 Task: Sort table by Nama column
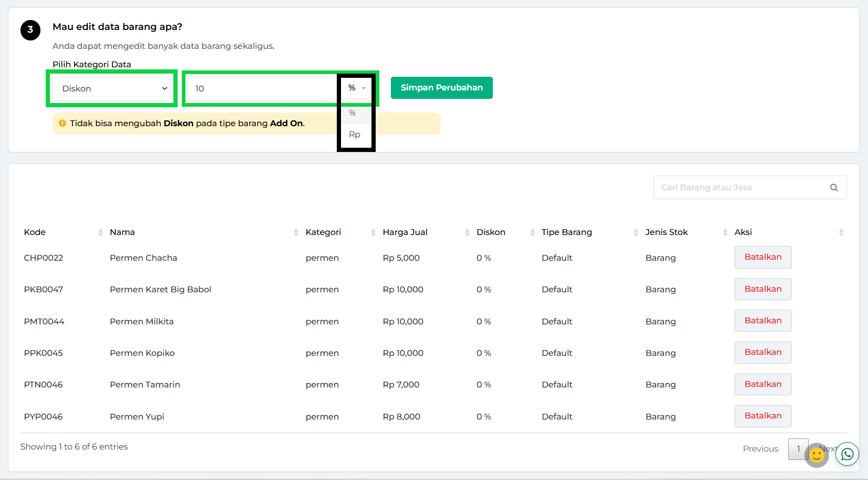tap(296, 232)
